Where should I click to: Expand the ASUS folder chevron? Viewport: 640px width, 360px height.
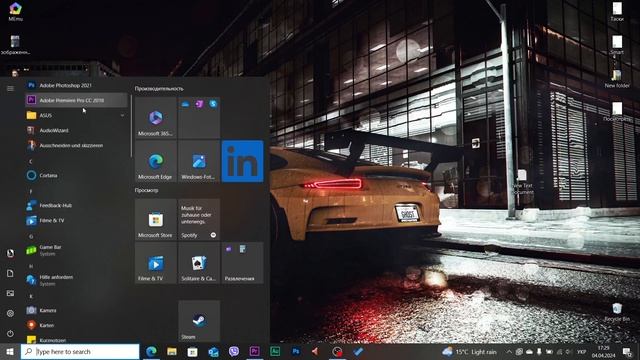(x=122, y=116)
